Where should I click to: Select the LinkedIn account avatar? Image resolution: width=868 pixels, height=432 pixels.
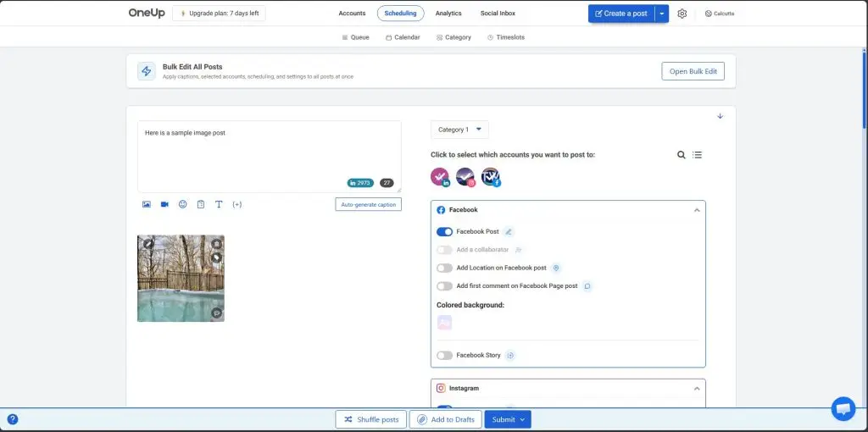pos(440,177)
